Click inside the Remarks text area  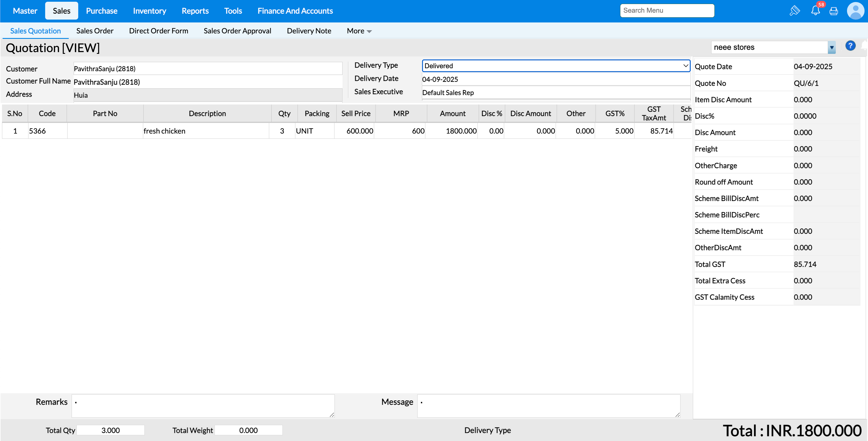pos(203,406)
